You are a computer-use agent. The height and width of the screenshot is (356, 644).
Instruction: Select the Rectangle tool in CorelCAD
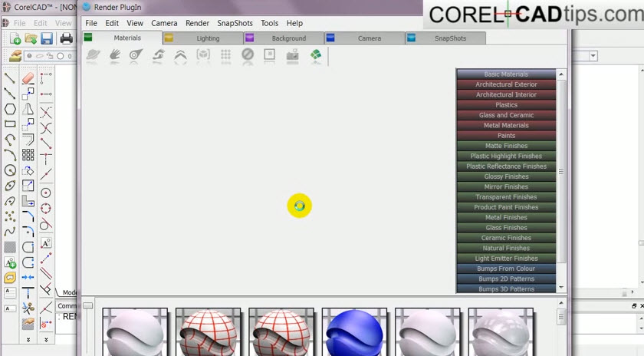[x=10, y=124]
